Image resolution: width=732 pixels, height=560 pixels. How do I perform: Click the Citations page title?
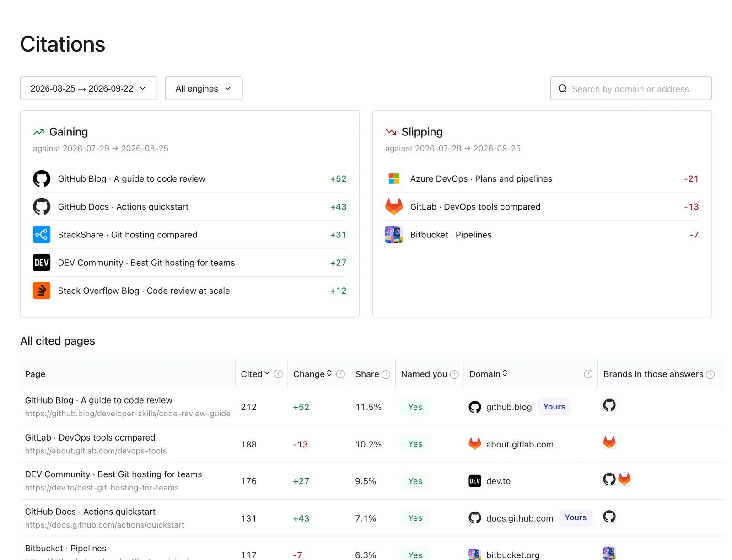pyautogui.click(x=63, y=44)
